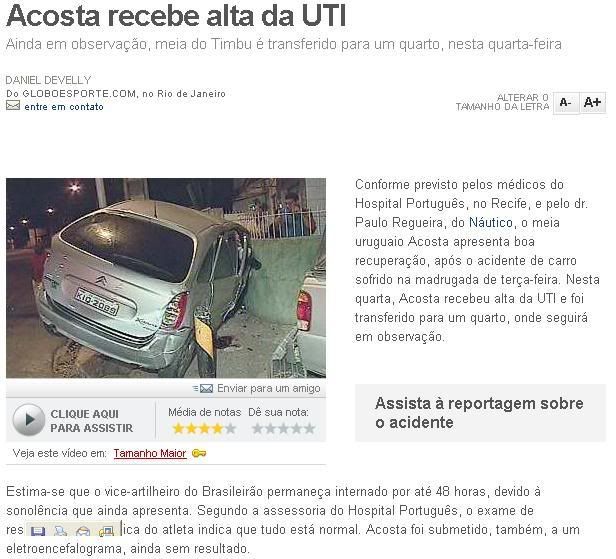616x559 pixels.
Task: Open 'Tamanho Maior' video link
Action: pyautogui.click(x=150, y=453)
